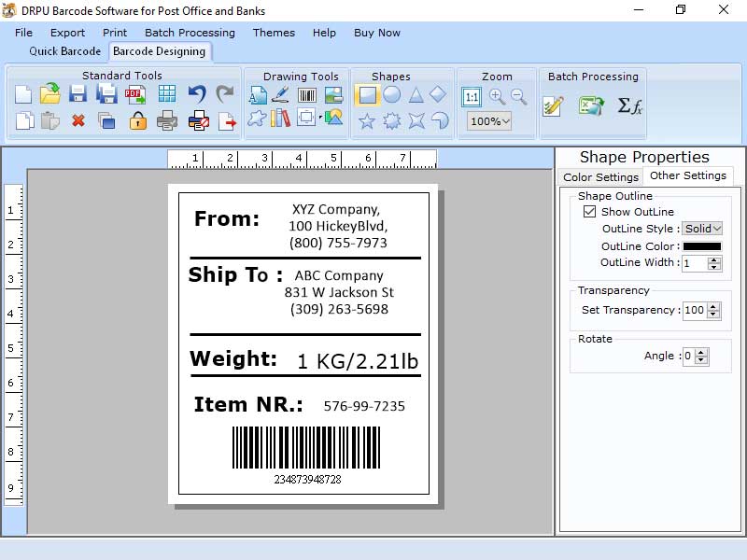Screen dimensions: 747x560
Task: Open the Export menu
Action: 67,33
